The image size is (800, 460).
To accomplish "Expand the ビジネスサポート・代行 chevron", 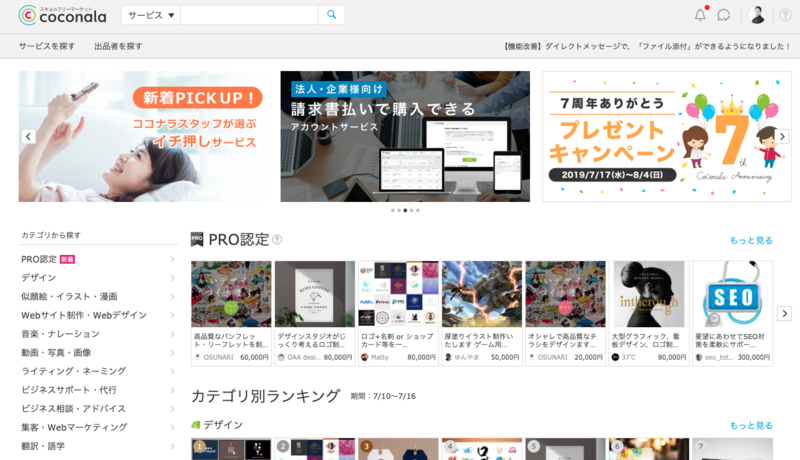I will click(172, 390).
